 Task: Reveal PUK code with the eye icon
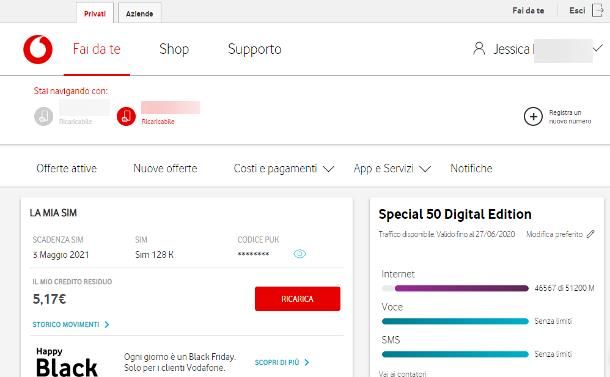click(300, 254)
